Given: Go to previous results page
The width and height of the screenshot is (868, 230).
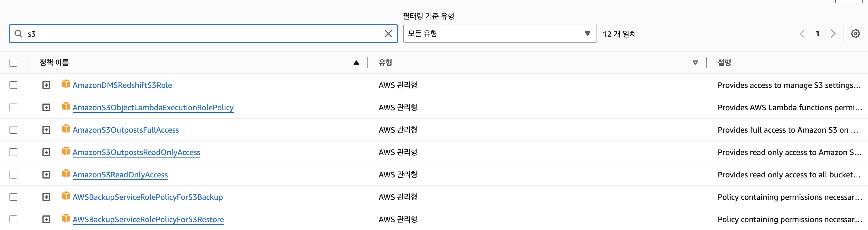Looking at the screenshot, I should (802, 33).
